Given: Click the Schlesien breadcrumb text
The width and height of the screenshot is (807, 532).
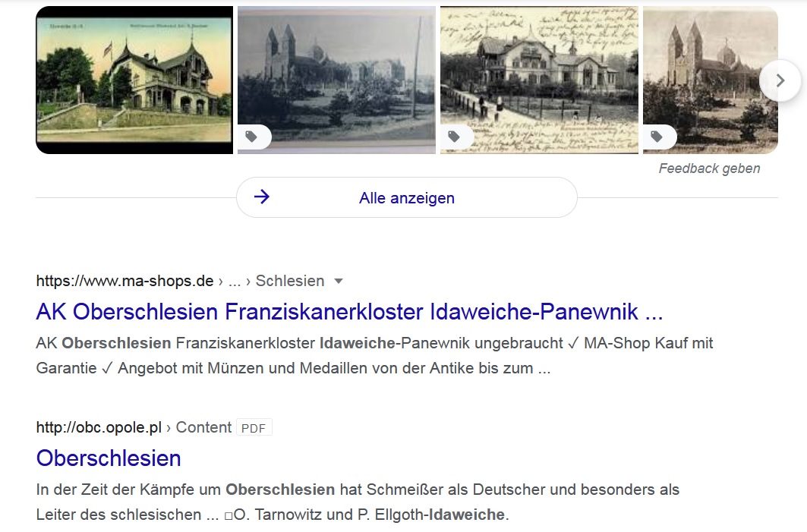Looking at the screenshot, I should 290,281.
